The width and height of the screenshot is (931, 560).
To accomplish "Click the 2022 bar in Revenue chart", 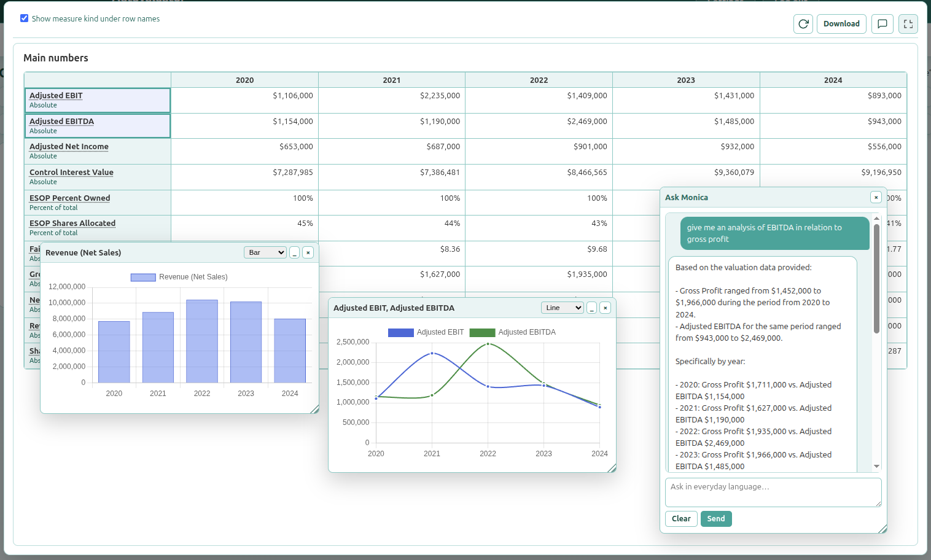I will click(x=202, y=341).
